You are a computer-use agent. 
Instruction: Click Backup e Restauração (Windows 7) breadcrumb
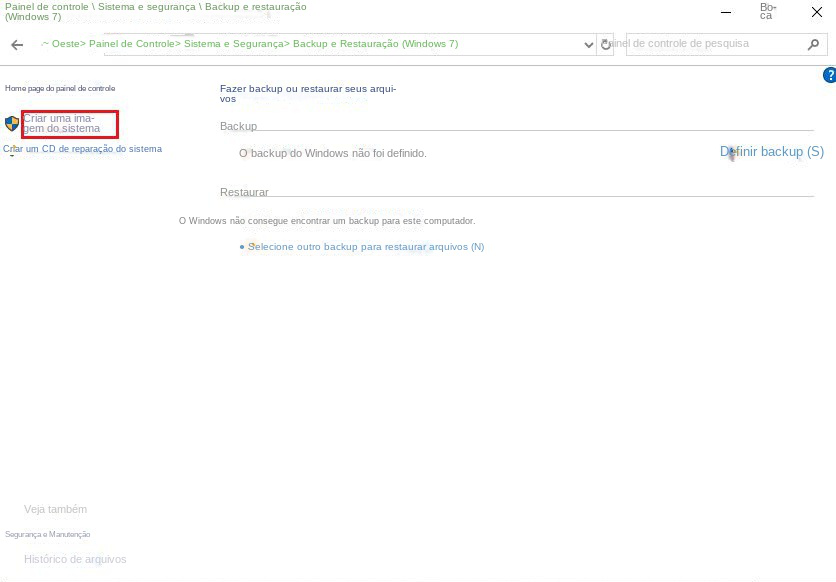[375, 44]
